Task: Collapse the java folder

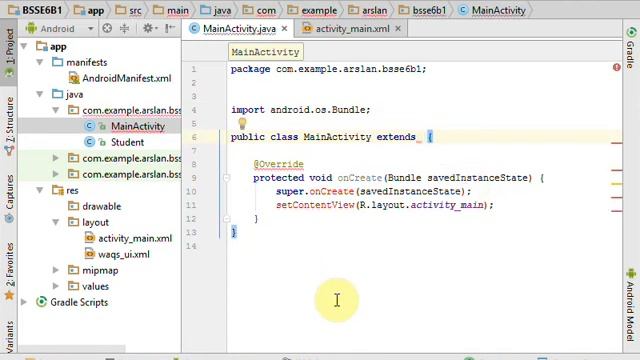Action: (40, 94)
